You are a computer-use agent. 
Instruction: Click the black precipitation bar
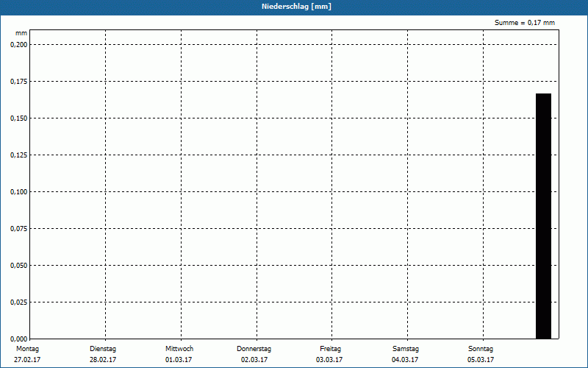click(x=543, y=216)
